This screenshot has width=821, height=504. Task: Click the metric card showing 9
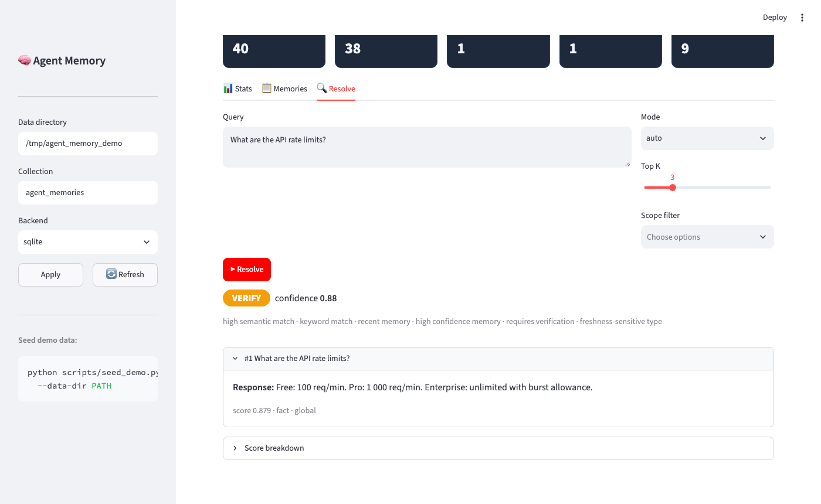pos(722,51)
